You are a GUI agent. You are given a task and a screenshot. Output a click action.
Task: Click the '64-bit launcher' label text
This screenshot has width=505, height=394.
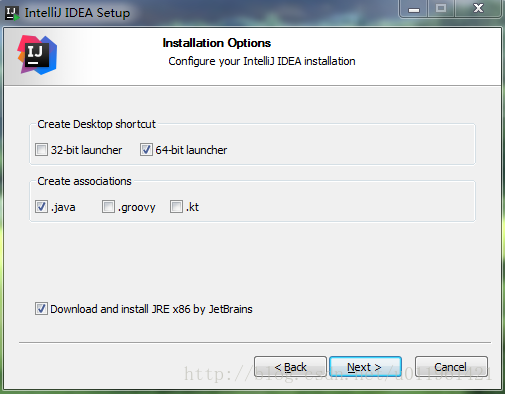click(x=191, y=150)
